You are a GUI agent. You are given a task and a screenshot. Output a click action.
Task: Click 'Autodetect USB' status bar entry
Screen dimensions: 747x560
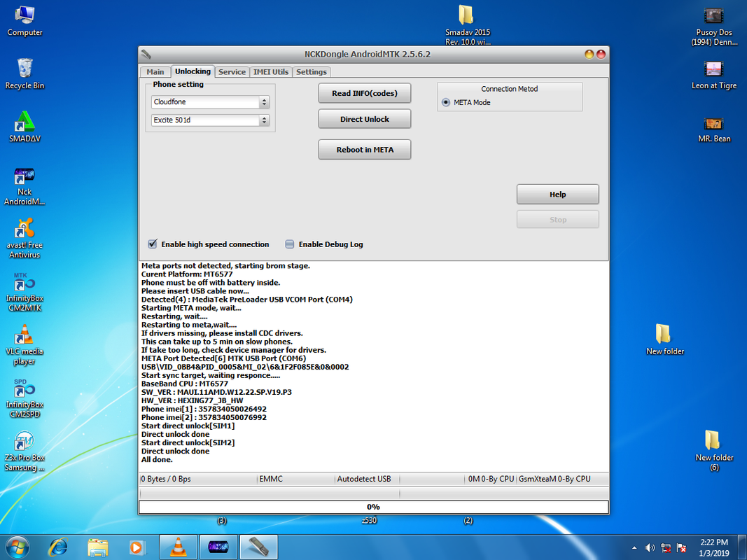coord(364,479)
